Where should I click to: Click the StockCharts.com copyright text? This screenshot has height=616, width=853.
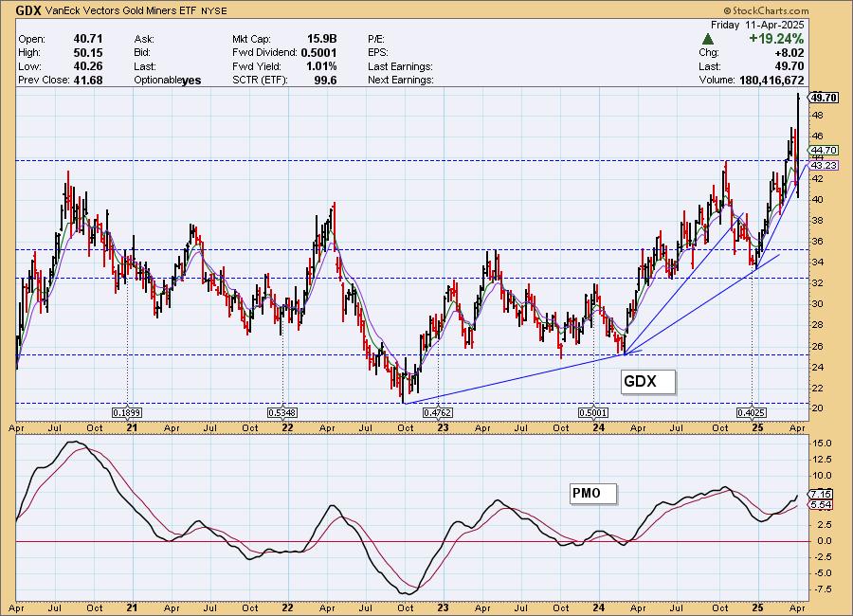766,10
